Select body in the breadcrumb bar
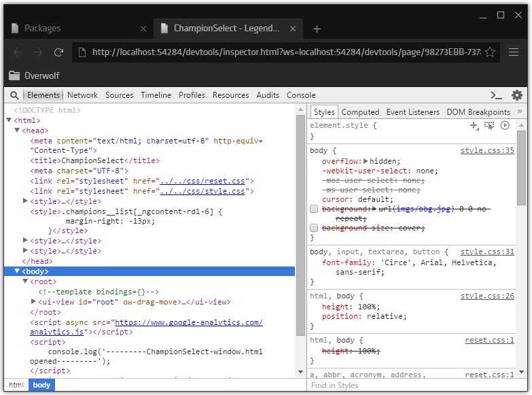The image size is (532, 395). pyautogui.click(x=41, y=385)
